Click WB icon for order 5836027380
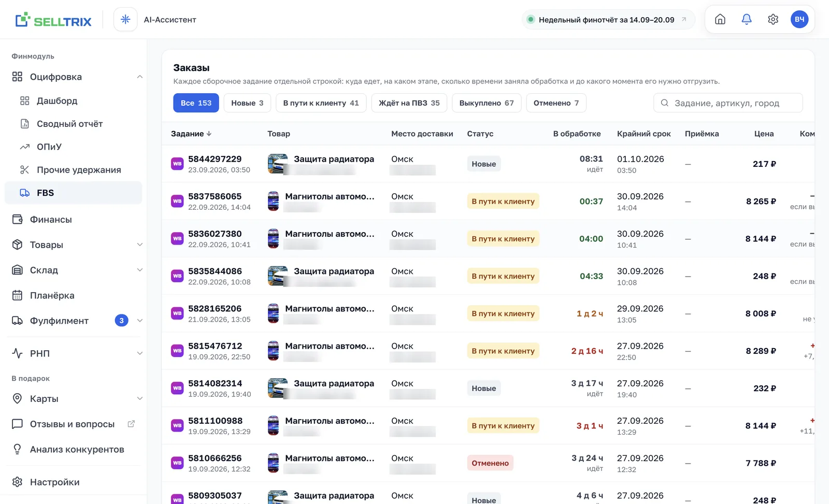 (177, 238)
